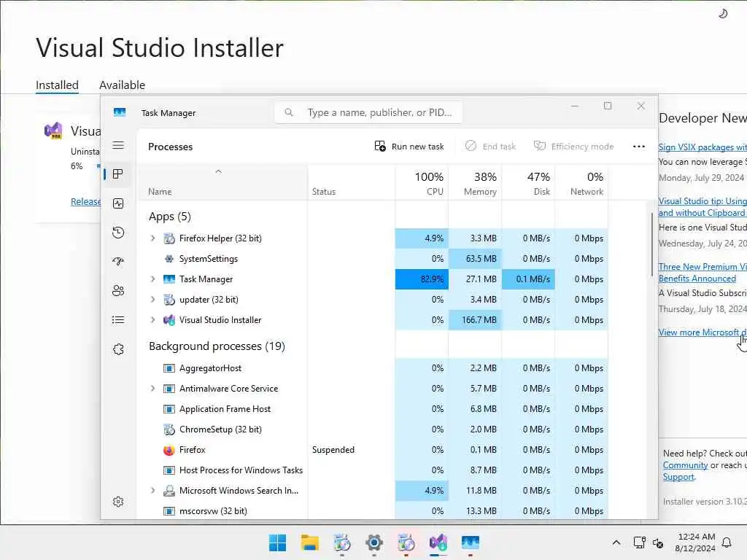Open File Explorer from taskbar

click(x=309, y=542)
